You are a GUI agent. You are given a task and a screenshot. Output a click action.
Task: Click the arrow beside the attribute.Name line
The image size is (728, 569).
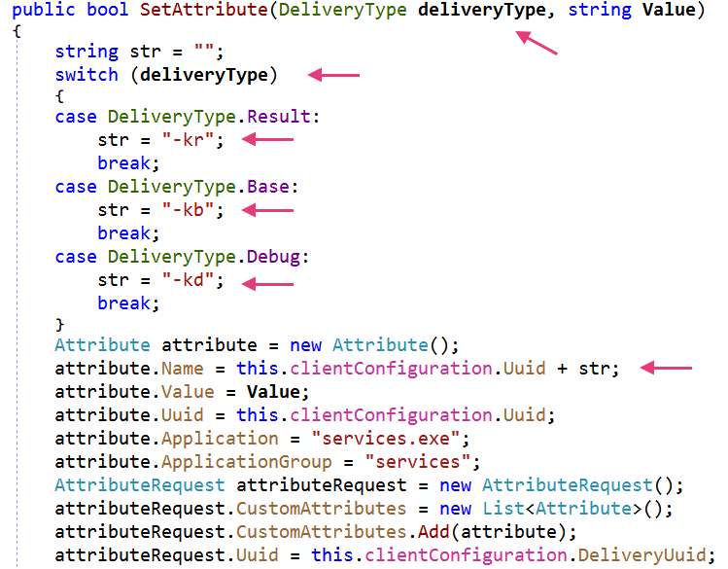coord(668,369)
